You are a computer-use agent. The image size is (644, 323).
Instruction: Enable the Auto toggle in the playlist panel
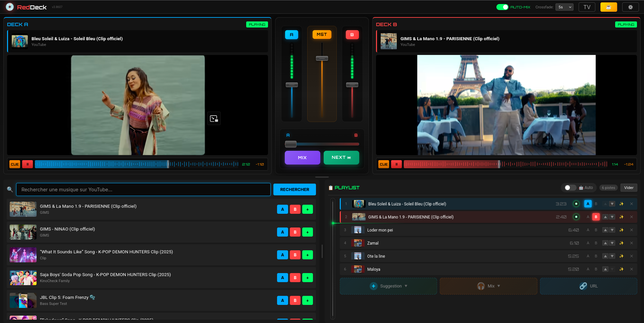[x=569, y=188]
